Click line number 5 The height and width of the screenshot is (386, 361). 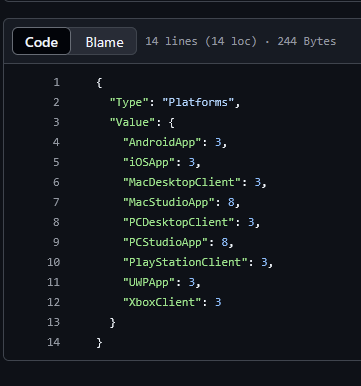[x=56, y=162]
